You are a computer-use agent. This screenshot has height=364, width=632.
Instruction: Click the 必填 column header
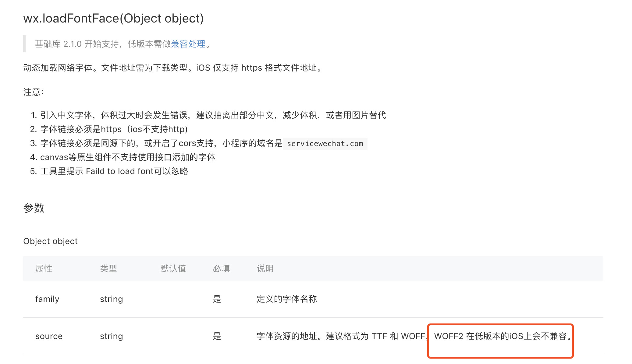click(221, 268)
